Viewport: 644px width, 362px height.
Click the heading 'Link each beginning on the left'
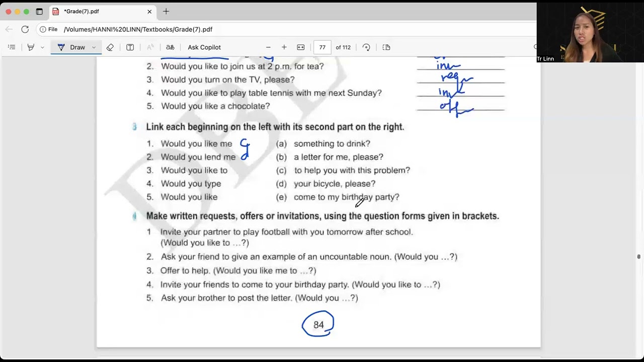(275, 127)
